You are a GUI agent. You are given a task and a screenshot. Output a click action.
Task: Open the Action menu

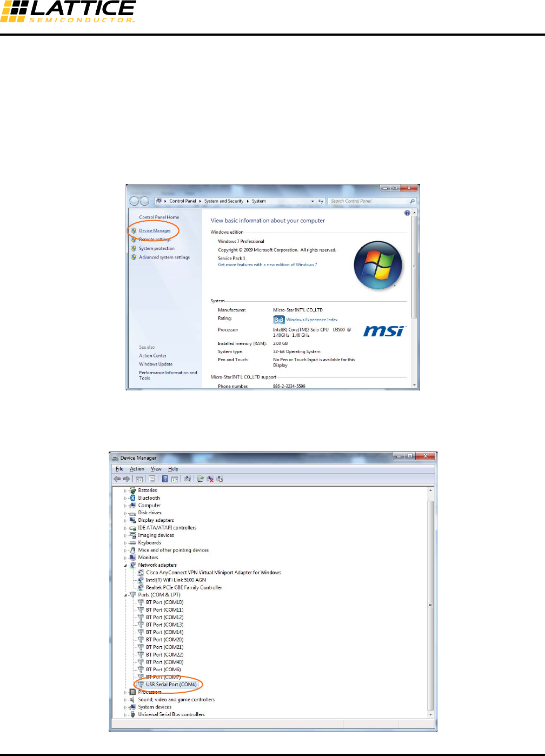point(137,469)
